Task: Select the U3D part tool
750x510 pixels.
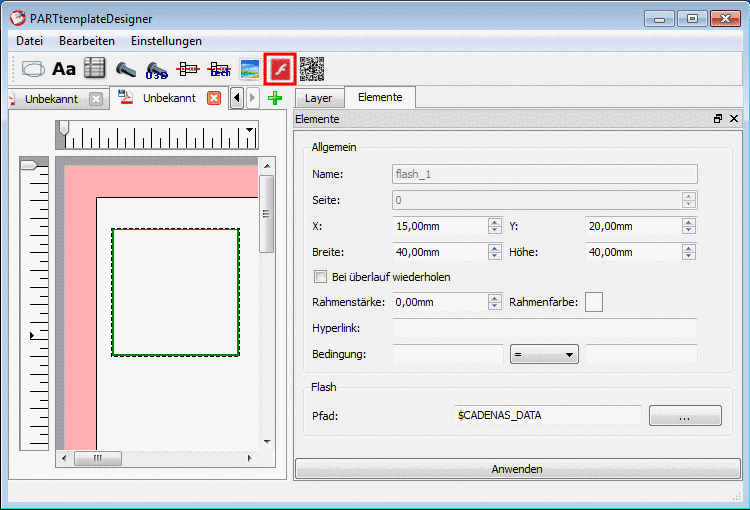Action: click(x=156, y=70)
